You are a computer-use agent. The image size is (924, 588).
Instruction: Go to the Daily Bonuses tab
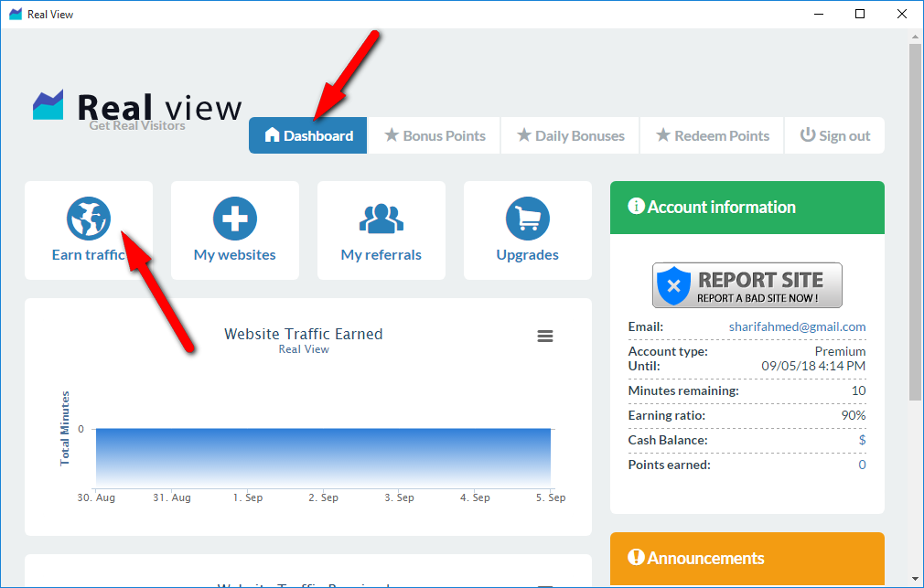pos(571,135)
